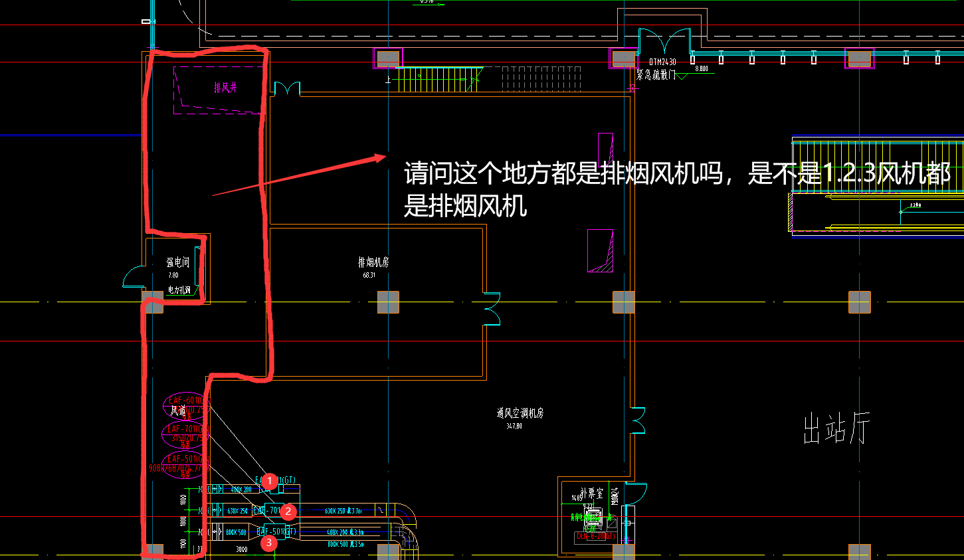Click the 排烟机房 room name
This screenshot has width=964, height=560.
(373, 262)
